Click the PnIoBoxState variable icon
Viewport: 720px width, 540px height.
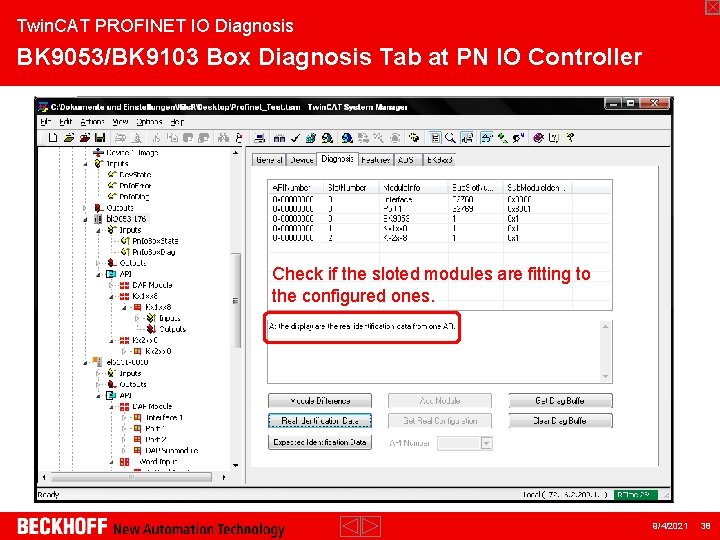click(x=125, y=241)
